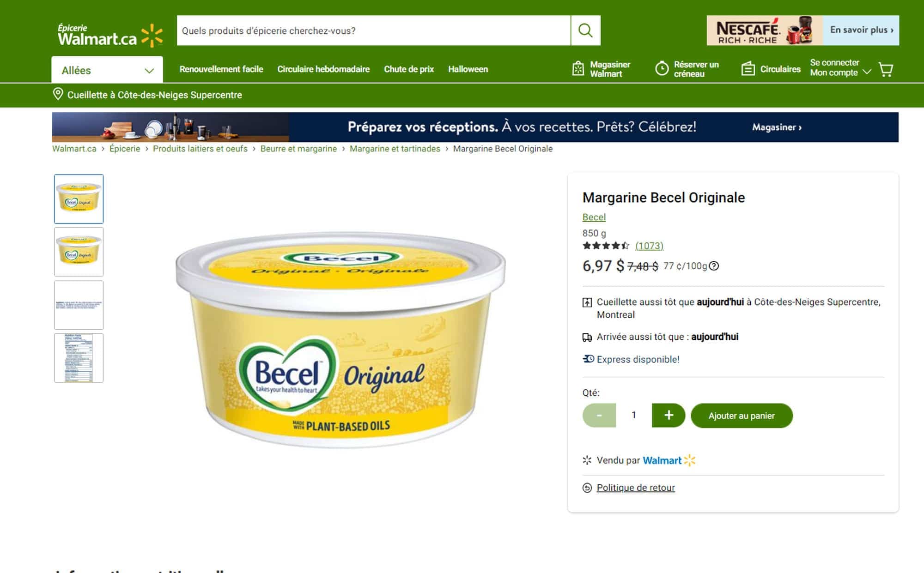Click the Becel brand link
924x573 pixels.
594,217
